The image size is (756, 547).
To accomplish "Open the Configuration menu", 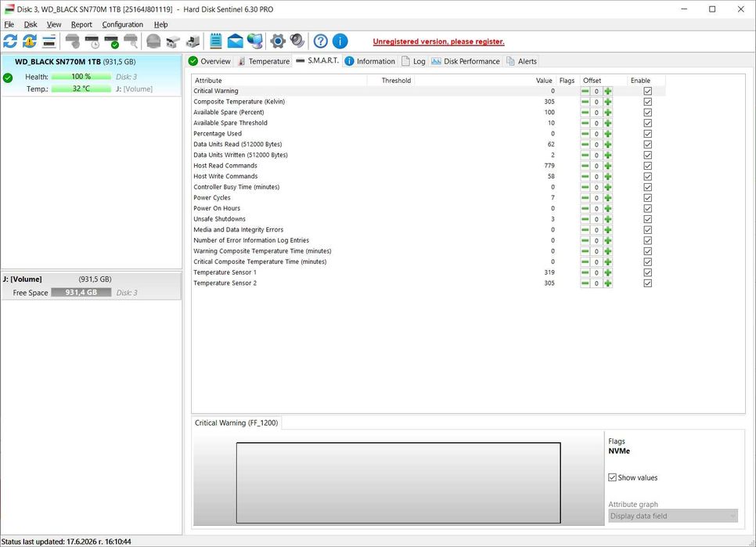I will coord(122,24).
